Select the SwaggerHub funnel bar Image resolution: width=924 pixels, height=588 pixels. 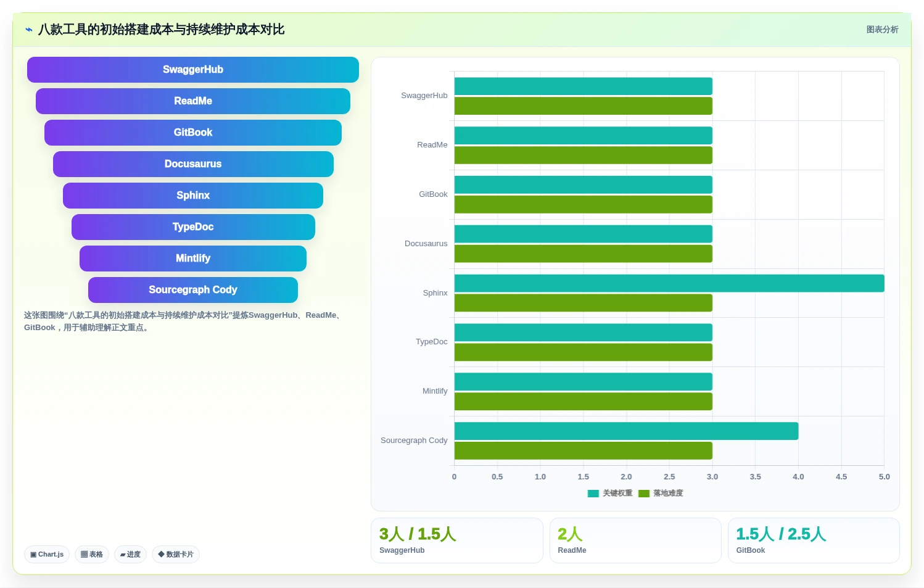point(193,70)
